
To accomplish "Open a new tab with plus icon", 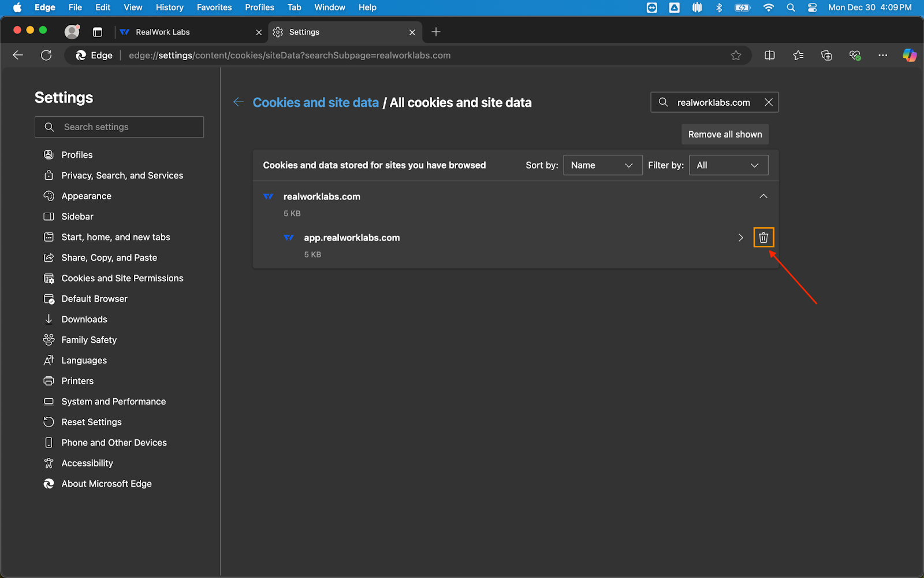I will 436,32.
